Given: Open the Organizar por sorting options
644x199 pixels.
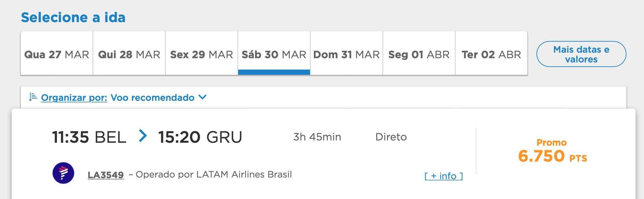Looking at the screenshot, I should 74,98.
